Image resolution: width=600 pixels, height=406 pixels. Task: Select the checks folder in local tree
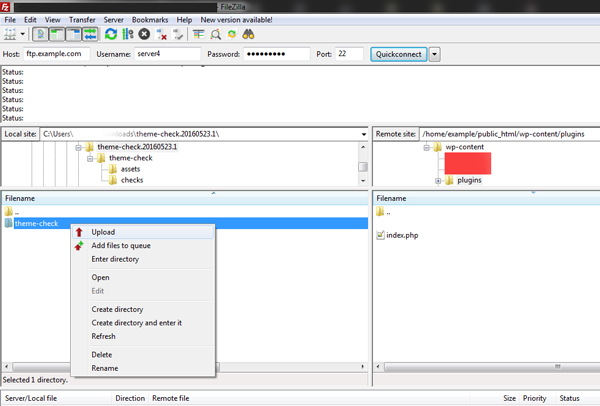[132, 180]
